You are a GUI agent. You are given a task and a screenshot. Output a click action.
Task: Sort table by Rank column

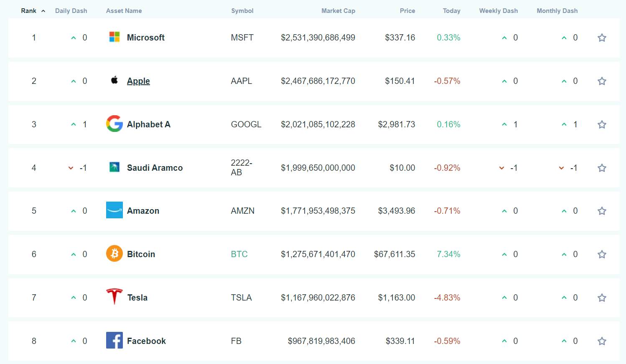[29, 11]
